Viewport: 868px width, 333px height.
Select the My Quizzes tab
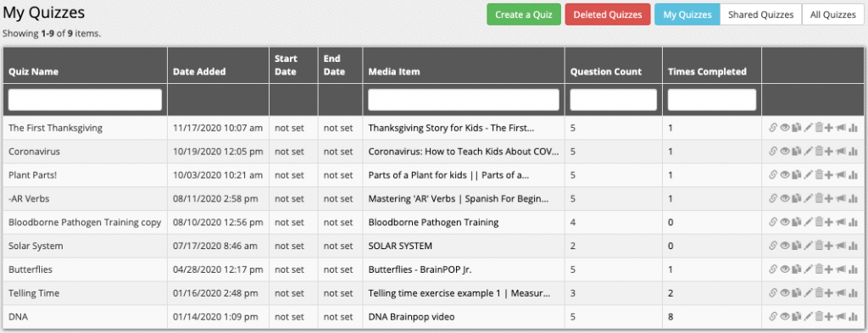pyautogui.click(x=687, y=14)
